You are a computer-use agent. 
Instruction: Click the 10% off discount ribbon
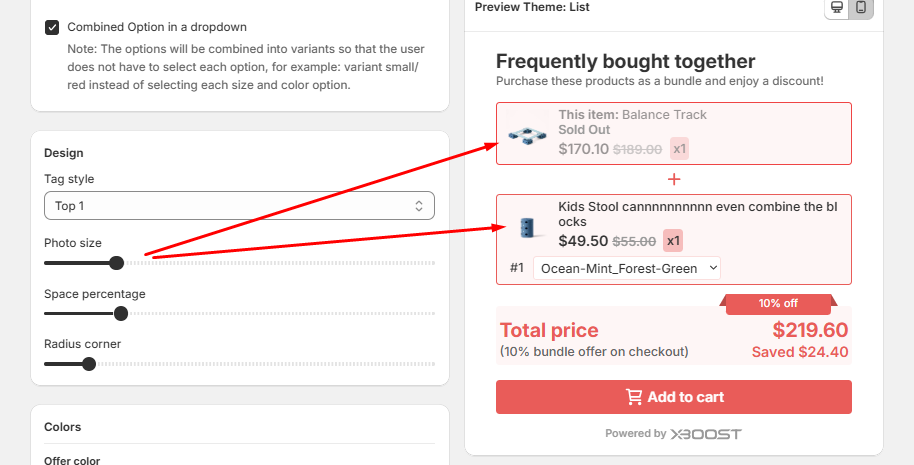click(778, 303)
